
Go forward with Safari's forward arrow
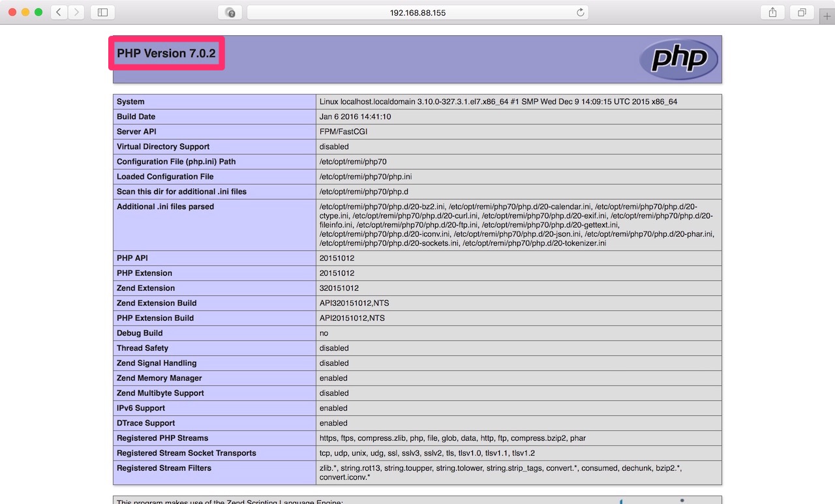76,12
